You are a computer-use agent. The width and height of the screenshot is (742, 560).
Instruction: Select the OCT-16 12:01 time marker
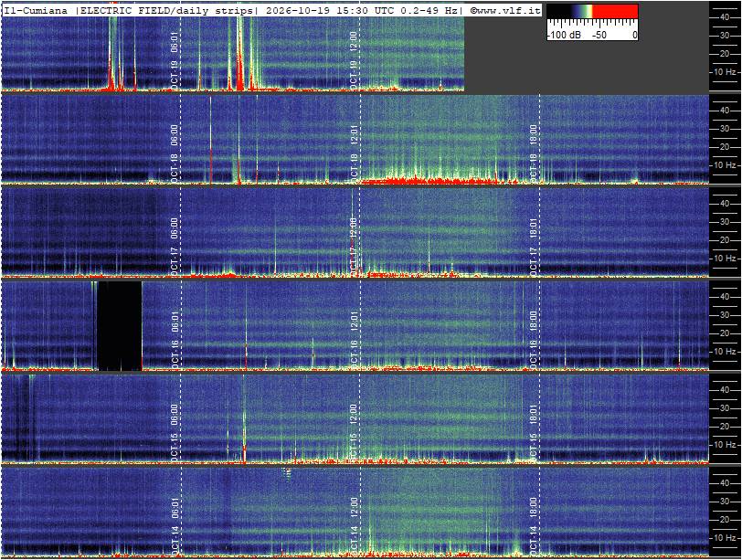point(354,340)
